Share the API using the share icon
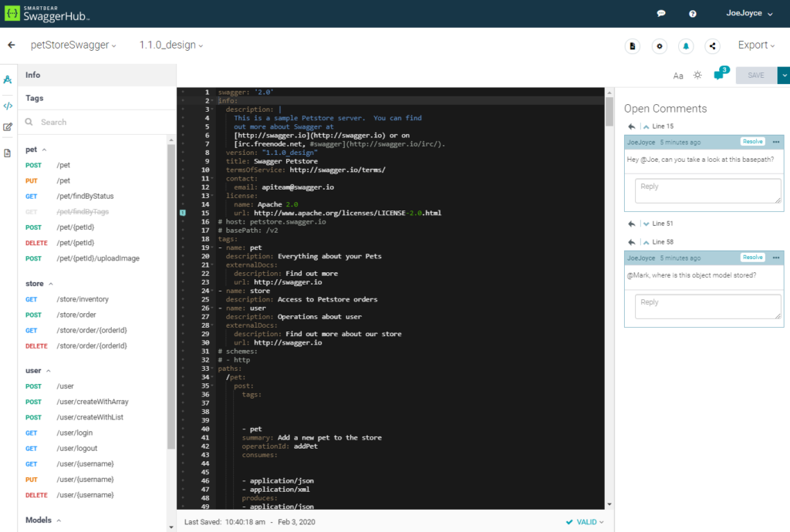Image resolution: width=790 pixels, height=532 pixels. tap(712, 46)
